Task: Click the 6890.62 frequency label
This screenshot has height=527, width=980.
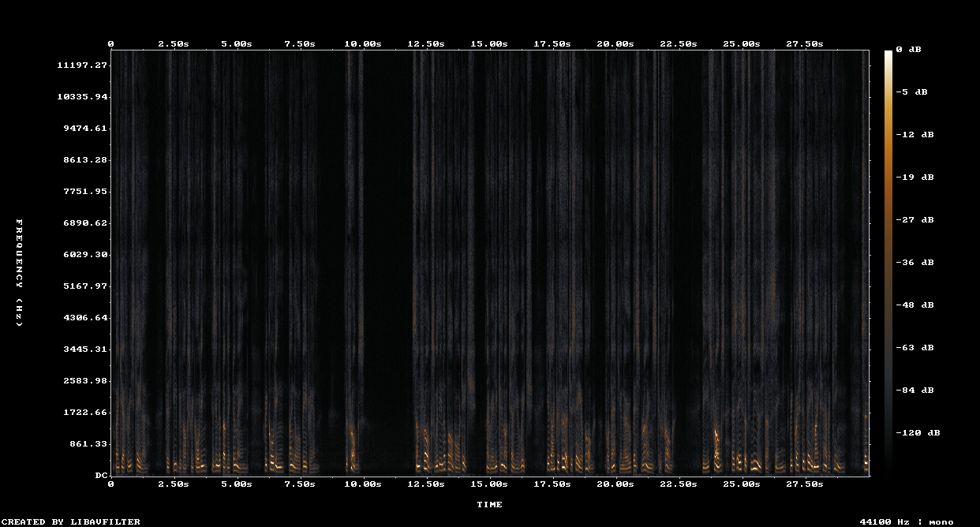Action: coord(85,222)
